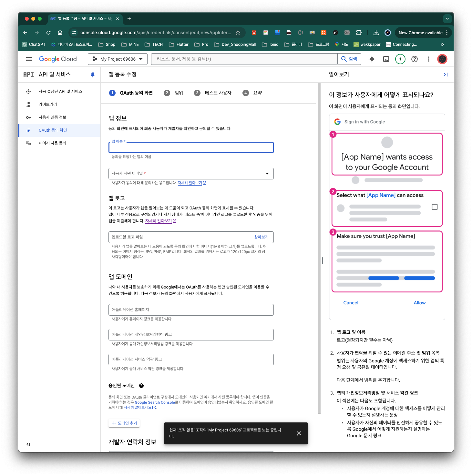Click the 앱 이름 text field
The image size is (472, 476).
tap(191, 148)
